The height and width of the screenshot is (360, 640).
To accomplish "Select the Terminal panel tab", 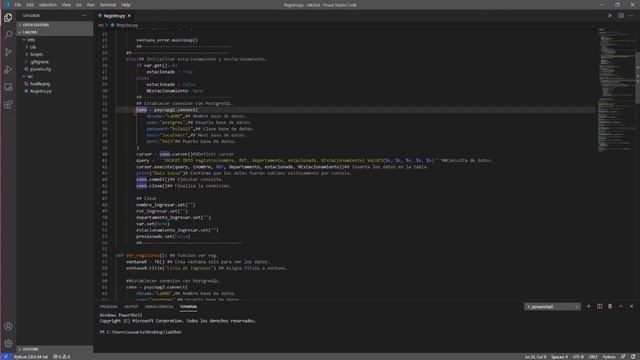I will tap(188, 307).
